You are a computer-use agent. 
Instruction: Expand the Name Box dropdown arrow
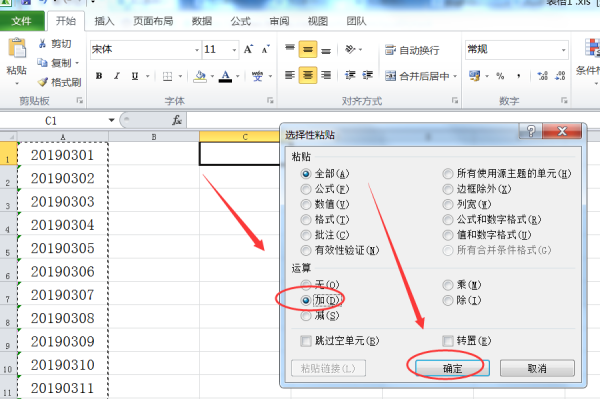pyautogui.click(x=111, y=120)
